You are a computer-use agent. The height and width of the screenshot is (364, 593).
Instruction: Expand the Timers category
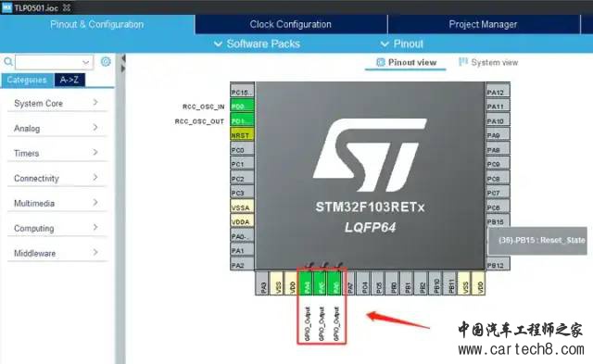tap(57, 153)
